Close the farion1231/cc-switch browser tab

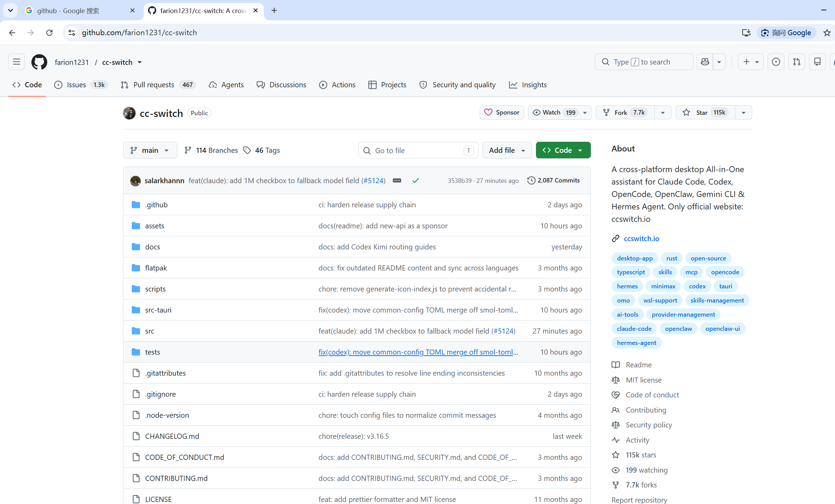(x=256, y=11)
